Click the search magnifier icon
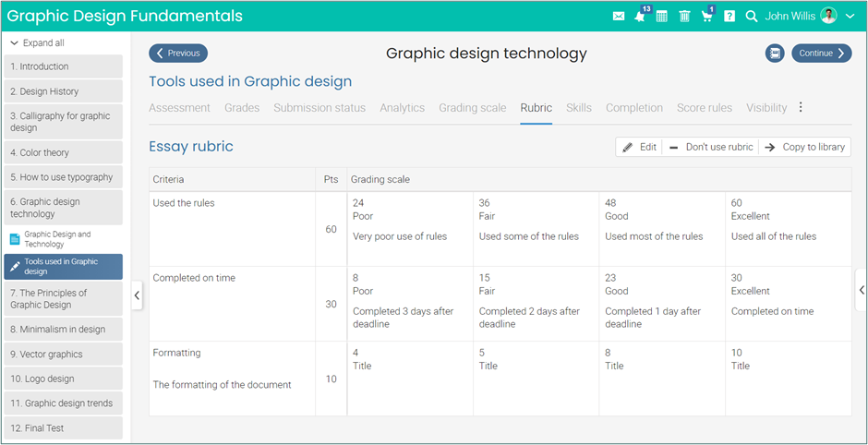 752,17
